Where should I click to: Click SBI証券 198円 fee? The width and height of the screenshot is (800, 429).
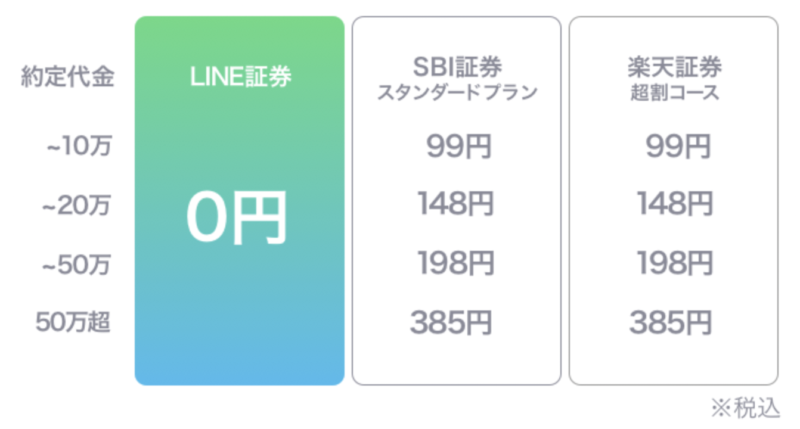click(456, 263)
